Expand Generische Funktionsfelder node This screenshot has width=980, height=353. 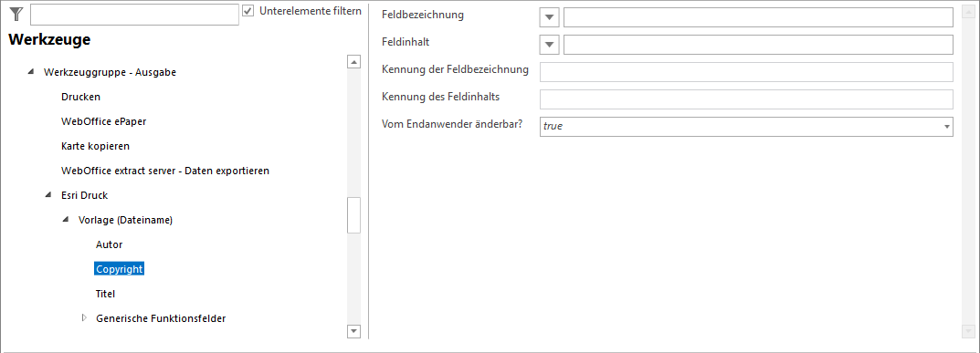[x=84, y=318]
